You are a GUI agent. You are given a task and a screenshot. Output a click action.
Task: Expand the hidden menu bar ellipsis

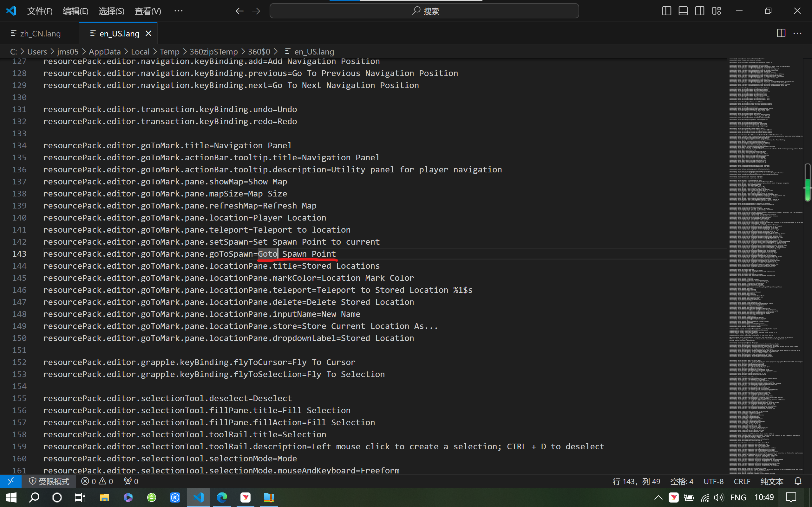(x=179, y=11)
